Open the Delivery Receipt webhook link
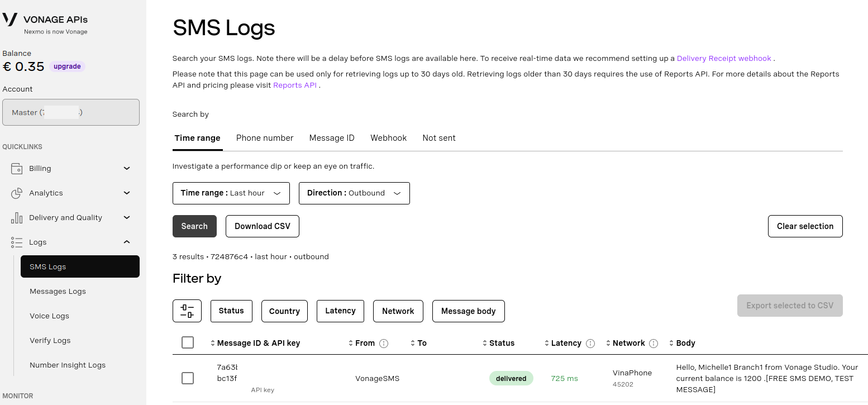Screen dimensions: 868x405 pyautogui.click(x=724, y=58)
